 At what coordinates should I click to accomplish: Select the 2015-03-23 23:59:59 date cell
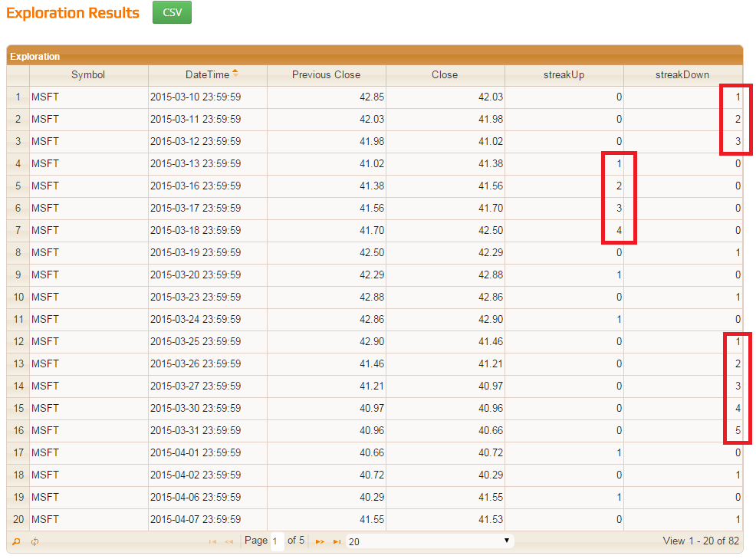tap(207, 297)
